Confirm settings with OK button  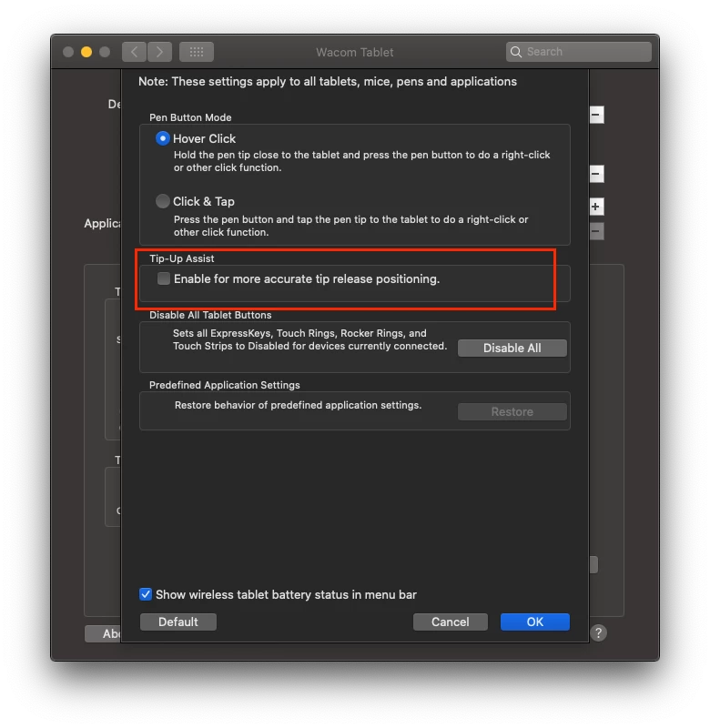pyautogui.click(x=535, y=622)
